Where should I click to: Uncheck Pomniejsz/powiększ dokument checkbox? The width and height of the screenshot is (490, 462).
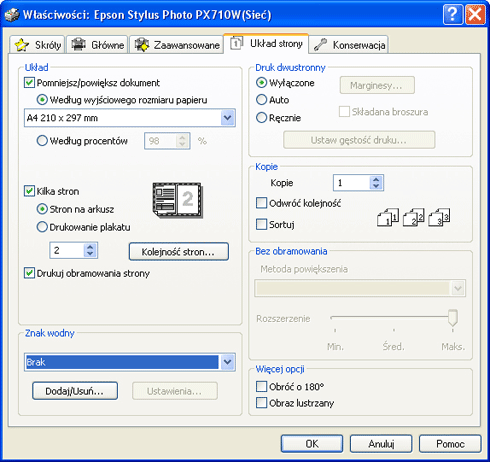29,82
